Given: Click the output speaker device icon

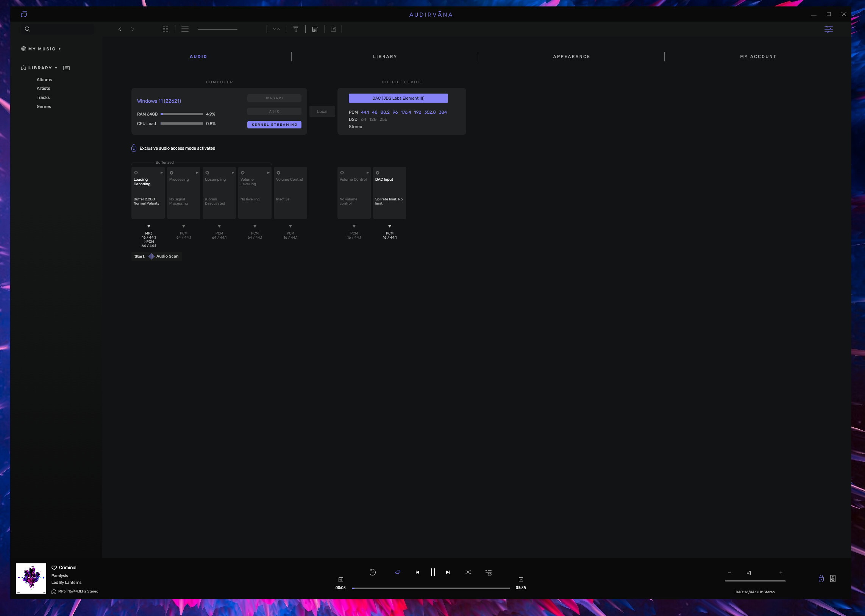Looking at the screenshot, I should click(833, 578).
